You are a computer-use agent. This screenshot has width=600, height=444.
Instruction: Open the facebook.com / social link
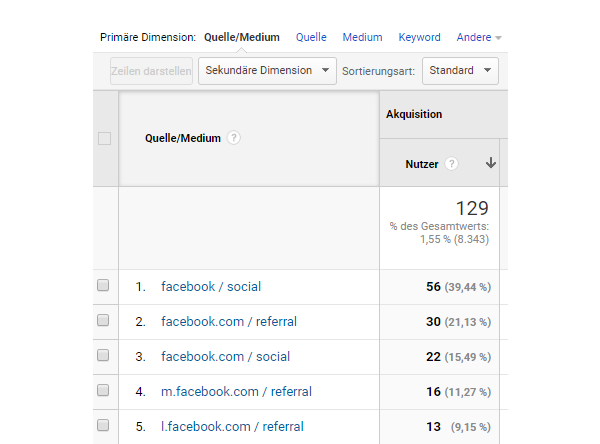coord(225,357)
